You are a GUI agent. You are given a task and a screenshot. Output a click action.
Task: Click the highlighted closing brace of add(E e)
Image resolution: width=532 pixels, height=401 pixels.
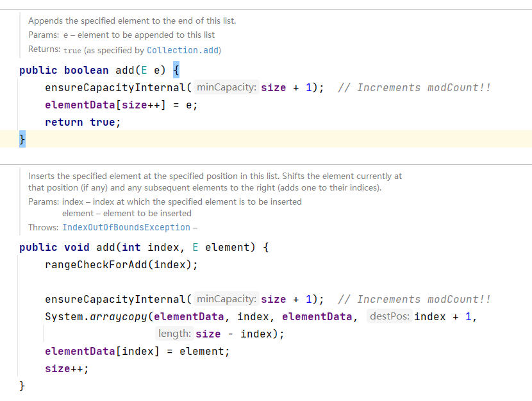click(x=22, y=139)
